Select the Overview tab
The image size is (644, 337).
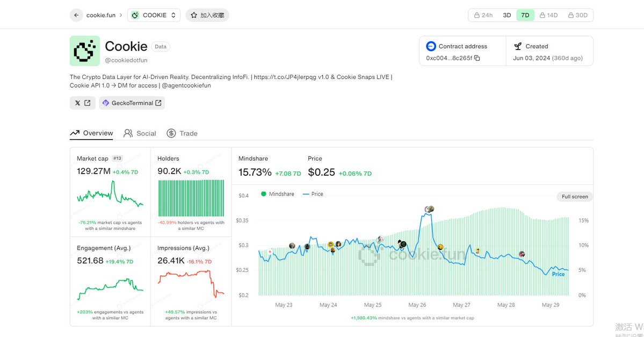click(92, 133)
